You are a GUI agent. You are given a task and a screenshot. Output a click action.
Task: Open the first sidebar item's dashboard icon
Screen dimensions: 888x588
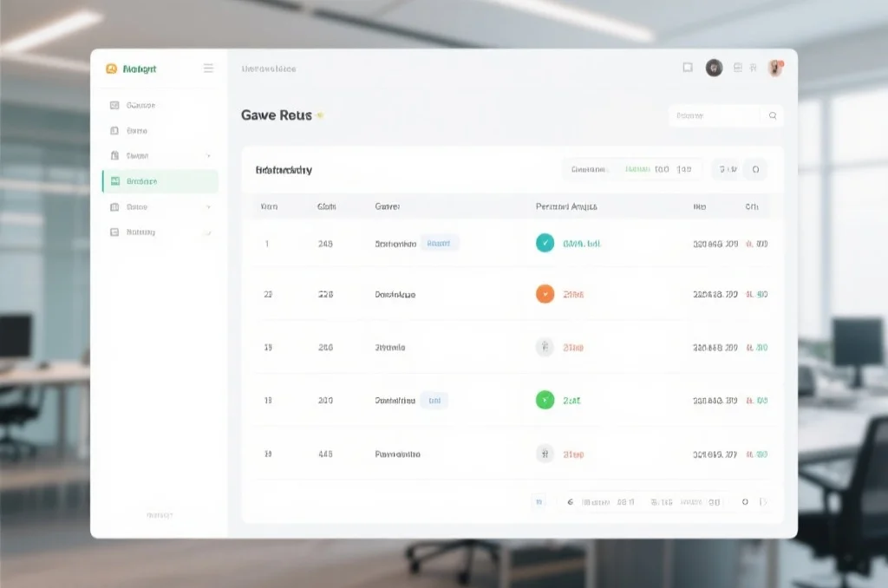114,105
